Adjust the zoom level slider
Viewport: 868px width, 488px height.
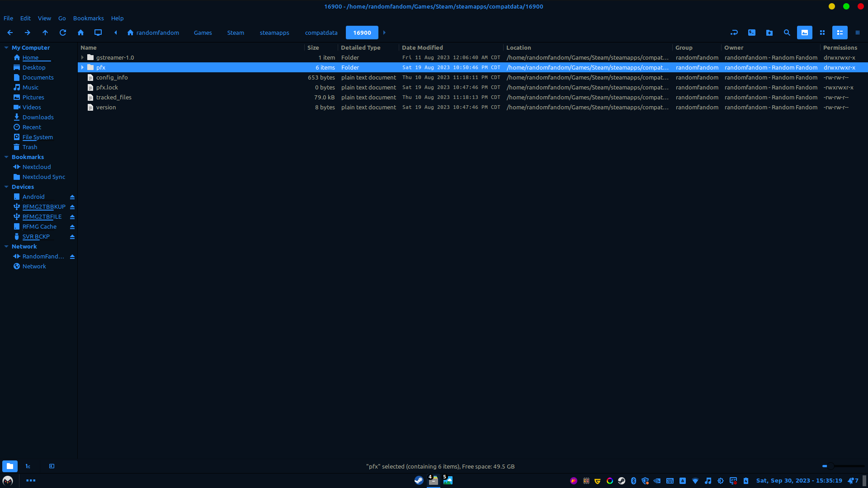tap(830, 466)
